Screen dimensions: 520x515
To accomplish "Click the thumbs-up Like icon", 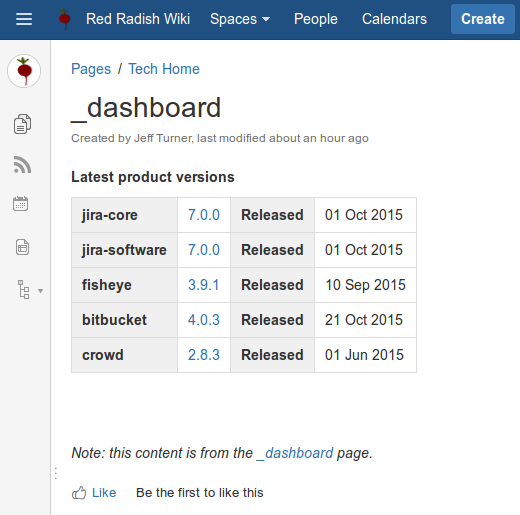I will tap(79, 493).
